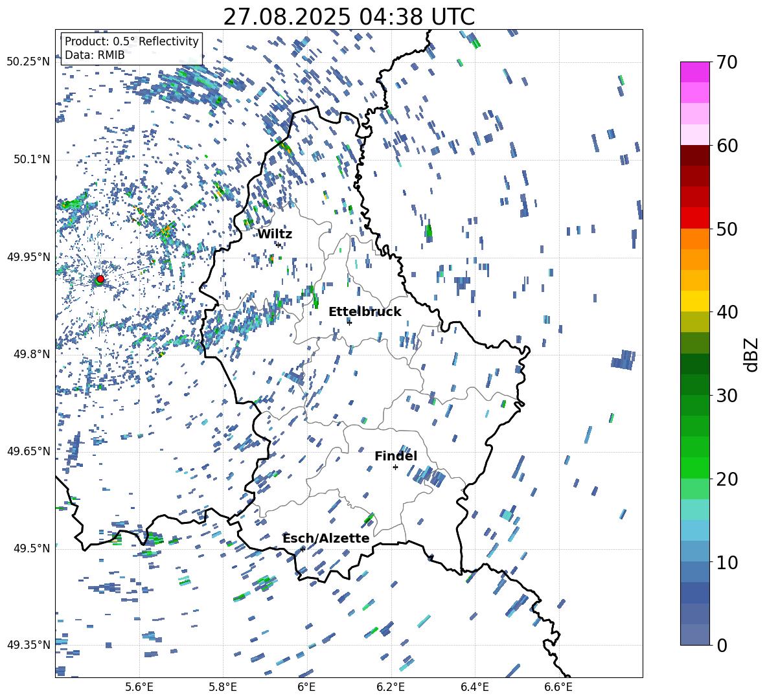Click the Esch/Alzette city label
The width and height of the screenshot is (767, 700).
326,538
